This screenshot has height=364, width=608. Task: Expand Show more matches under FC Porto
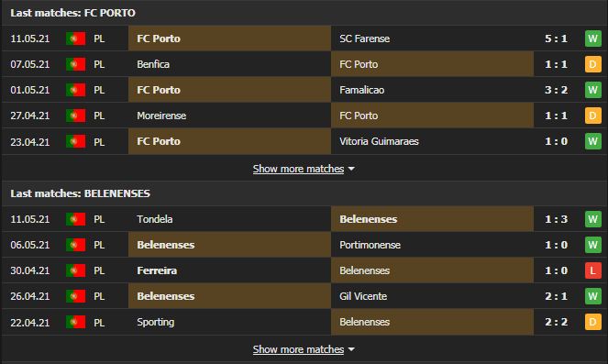(298, 169)
